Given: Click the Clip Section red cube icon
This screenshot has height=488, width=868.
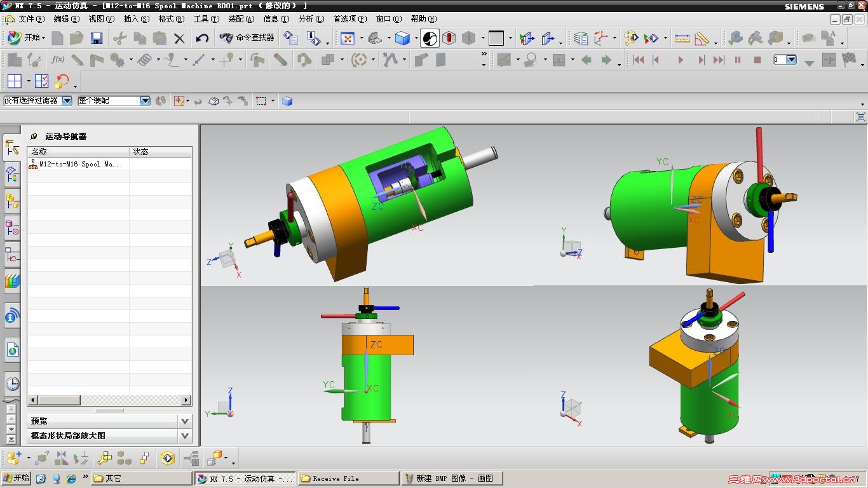Looking at the screenshot, I should point(449,38).
